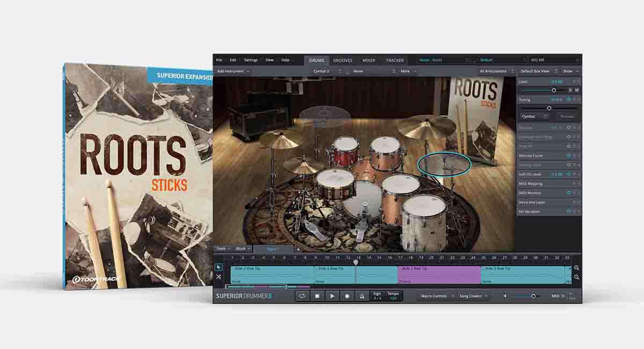Open the Roots - Sticks library dropdown

click(x=443, y=60)
